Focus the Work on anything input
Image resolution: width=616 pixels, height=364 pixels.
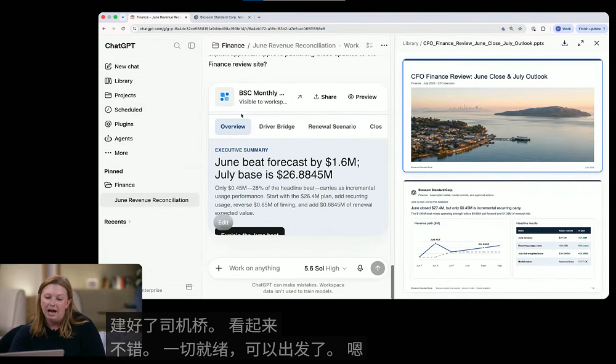click(254, 268)
